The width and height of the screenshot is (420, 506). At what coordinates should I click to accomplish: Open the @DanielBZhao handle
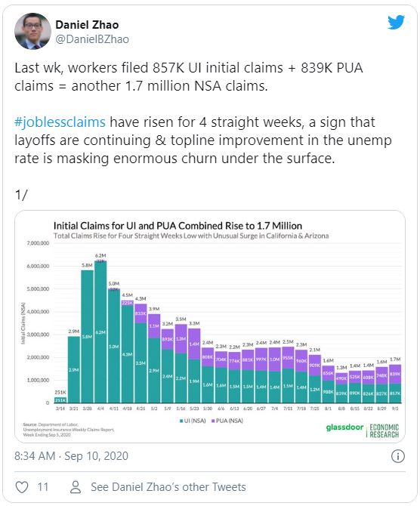[x=92, y=39]
